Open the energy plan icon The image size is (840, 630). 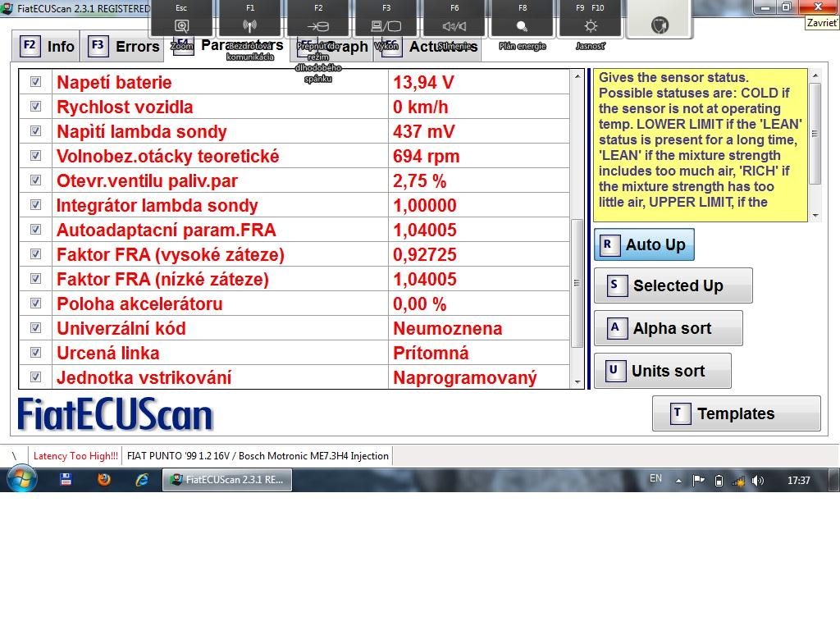(x=522, y=25)
